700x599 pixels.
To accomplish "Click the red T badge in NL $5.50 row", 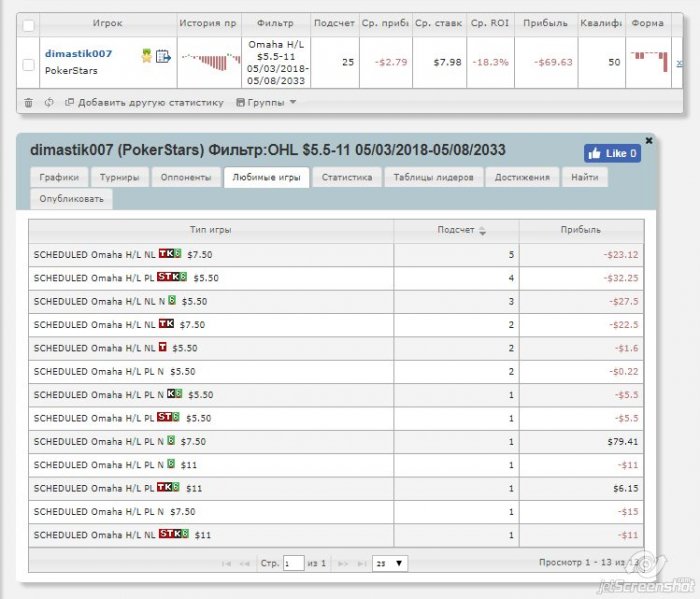I will (x=162, y=347).
